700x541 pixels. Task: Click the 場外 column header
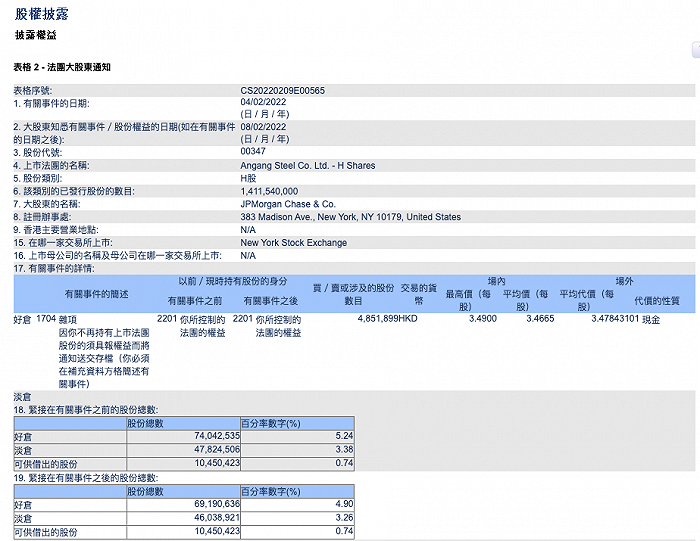624,281
